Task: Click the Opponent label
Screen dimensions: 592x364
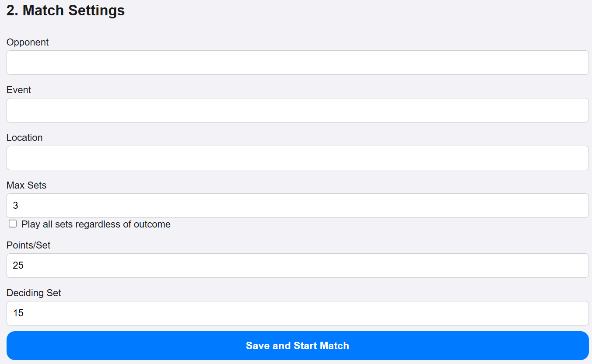Action: click(27, 42)
